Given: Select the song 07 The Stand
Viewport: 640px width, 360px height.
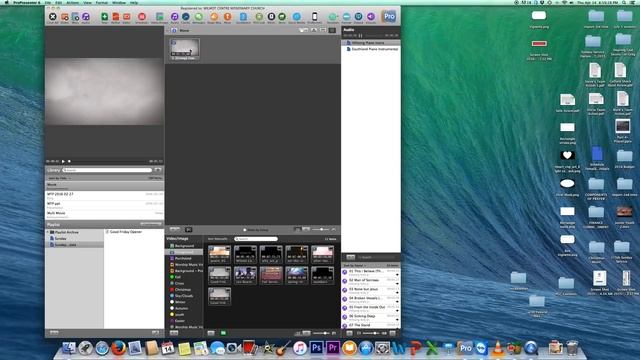Looking at the screenshot, I should [x=371, y=326].
